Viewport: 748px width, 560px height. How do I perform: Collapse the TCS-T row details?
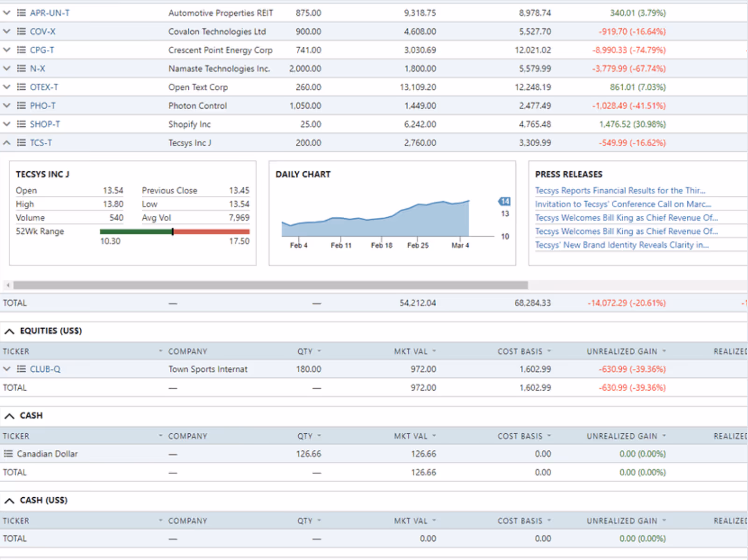pyautogui.click(x=7, y=143)
